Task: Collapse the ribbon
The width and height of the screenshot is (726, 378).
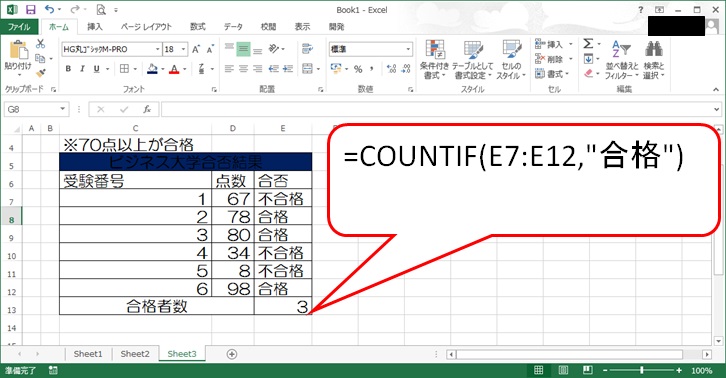Action: point(716,90)
